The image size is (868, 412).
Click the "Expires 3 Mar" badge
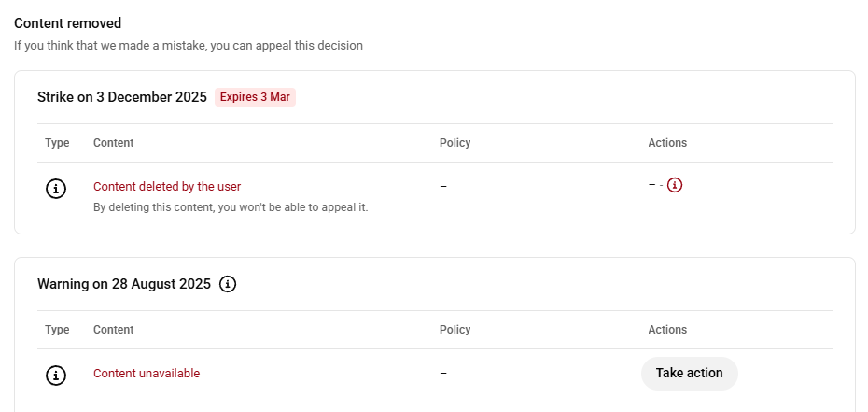tap(255, 97)
